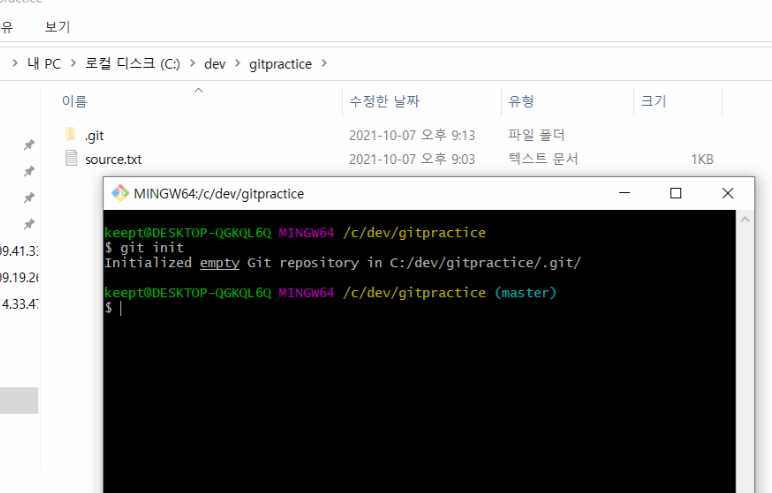Expand the chevron after 로컬 디스크 (C:)
The height and width of the screenshot is (493, 772).
point(193,63)
